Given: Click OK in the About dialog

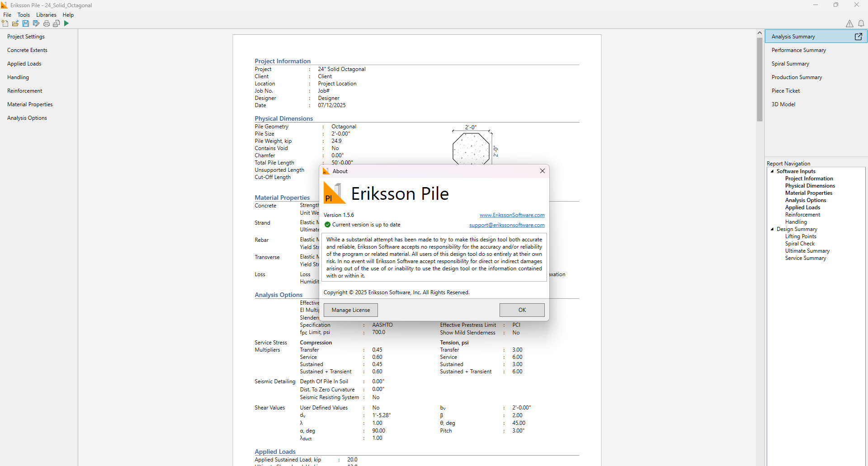Looking at the screenshot, I should point(522,310).
